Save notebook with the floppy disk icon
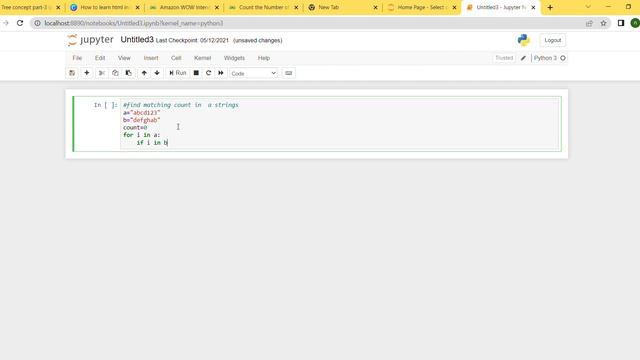 pyautogui.click(x=72, y=73)
